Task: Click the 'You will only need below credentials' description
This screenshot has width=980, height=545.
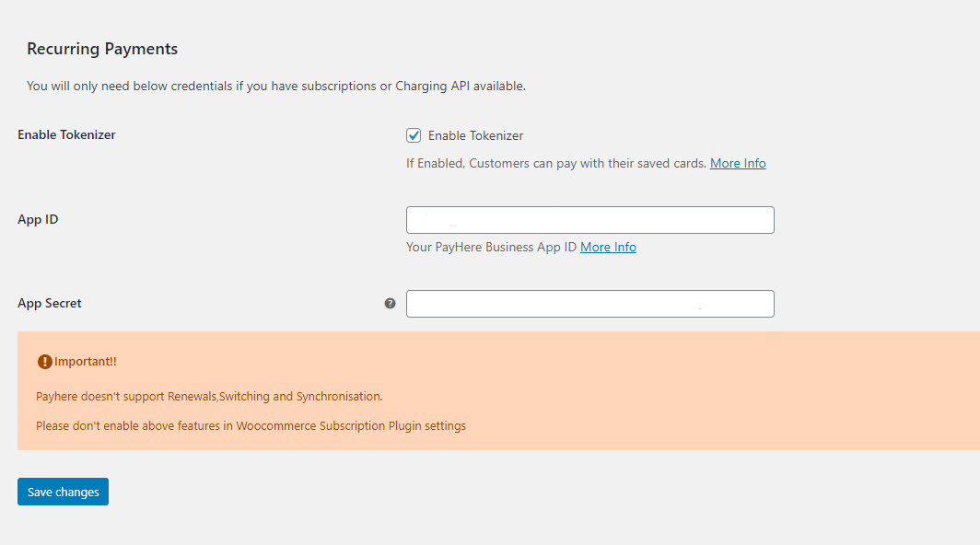Action: pyautogui.click(x=276, y=87)
